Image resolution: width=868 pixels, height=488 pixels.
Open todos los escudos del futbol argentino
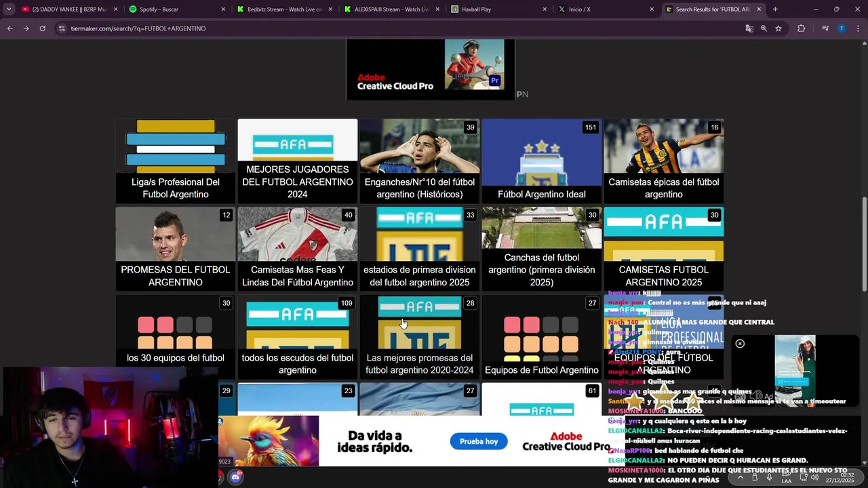point(298,338)
